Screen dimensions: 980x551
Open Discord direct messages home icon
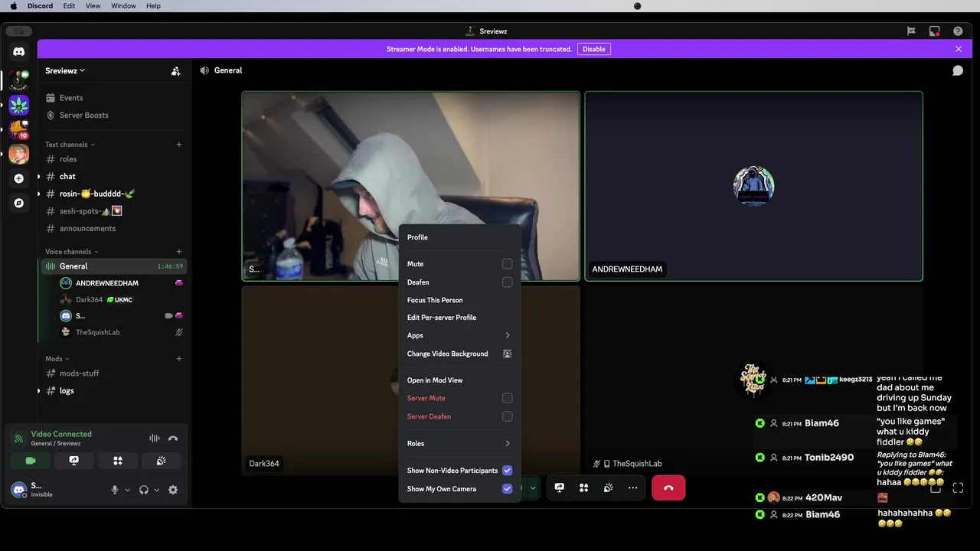click(19, 52)
